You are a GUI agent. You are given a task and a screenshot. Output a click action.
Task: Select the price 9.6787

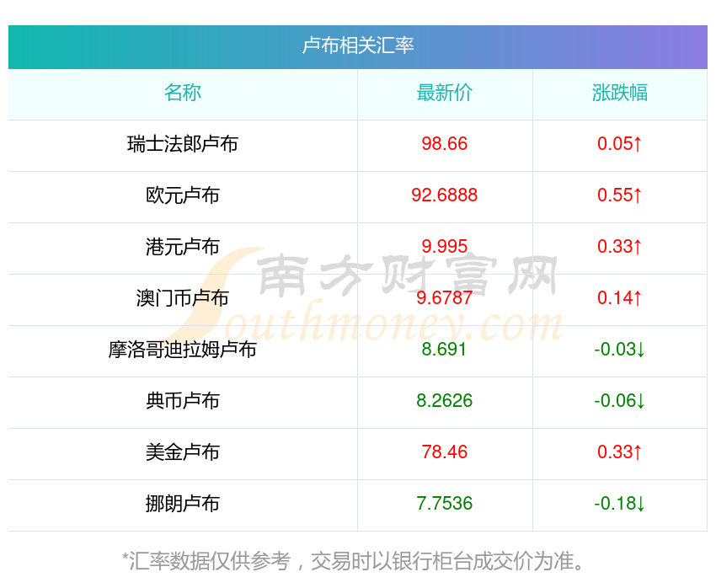coord(444,298)
